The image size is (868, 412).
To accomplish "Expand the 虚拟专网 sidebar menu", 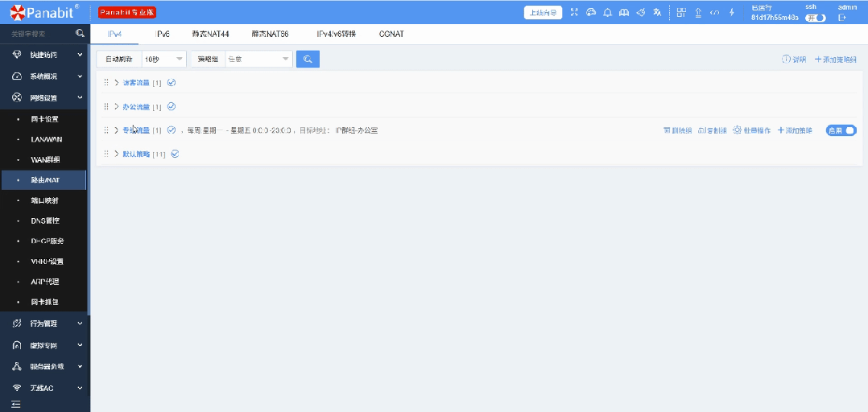I will (44, 345).
